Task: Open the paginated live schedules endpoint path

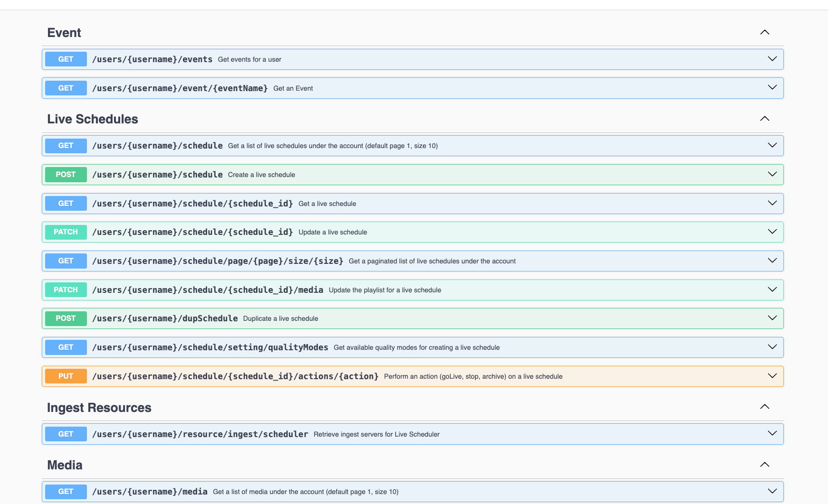Action: click(218, 261)
